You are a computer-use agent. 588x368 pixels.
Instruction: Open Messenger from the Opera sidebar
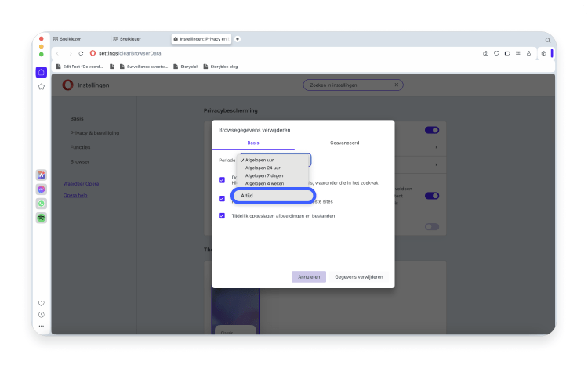[42, 189]
